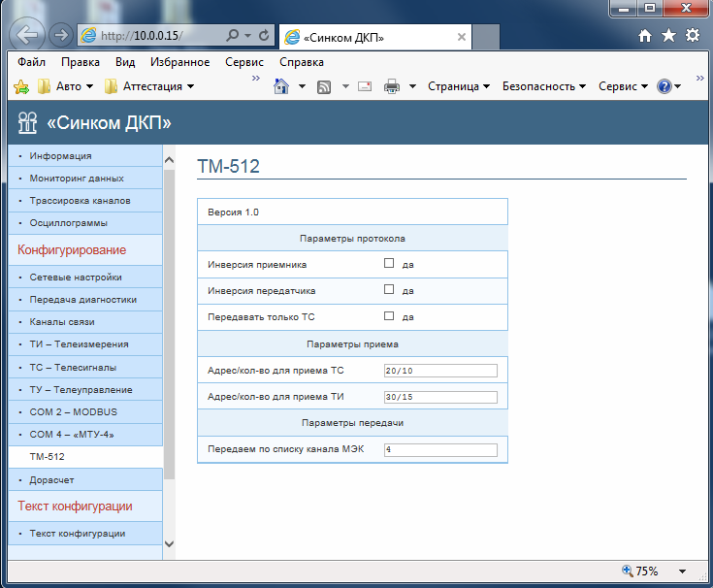Open the Файл menu

pos(32,62)
